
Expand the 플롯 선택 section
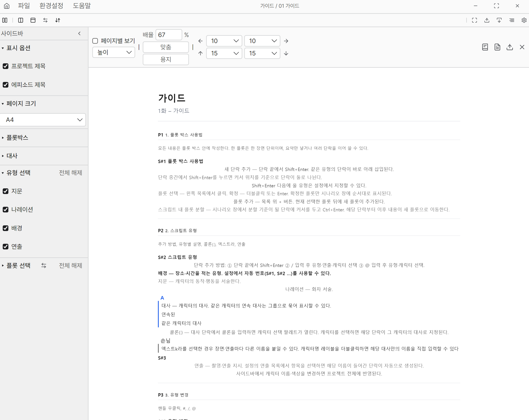pos(16,266)
